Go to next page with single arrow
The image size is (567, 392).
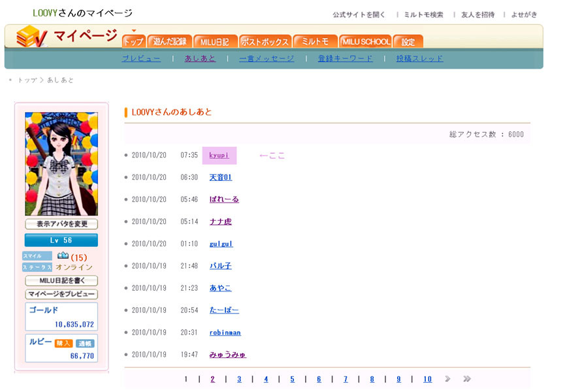click(x=447, y=379)
